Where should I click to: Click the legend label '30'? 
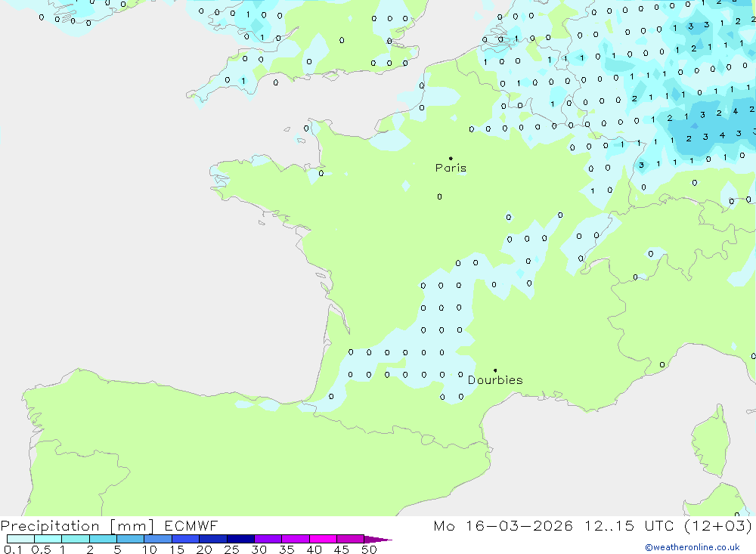coord(259,549)
